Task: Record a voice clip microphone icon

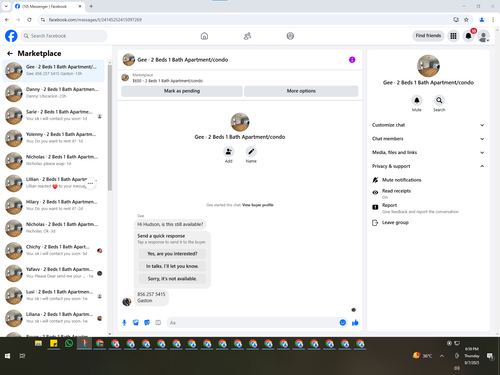Action: coord(124,322)
